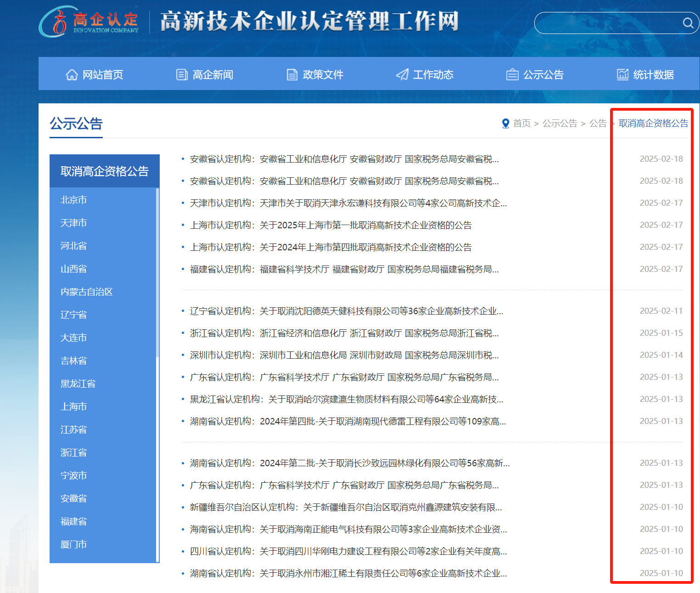Click the 取消高企资格公告 sidebar header
The image size is (700, 593).
(105, 171)
